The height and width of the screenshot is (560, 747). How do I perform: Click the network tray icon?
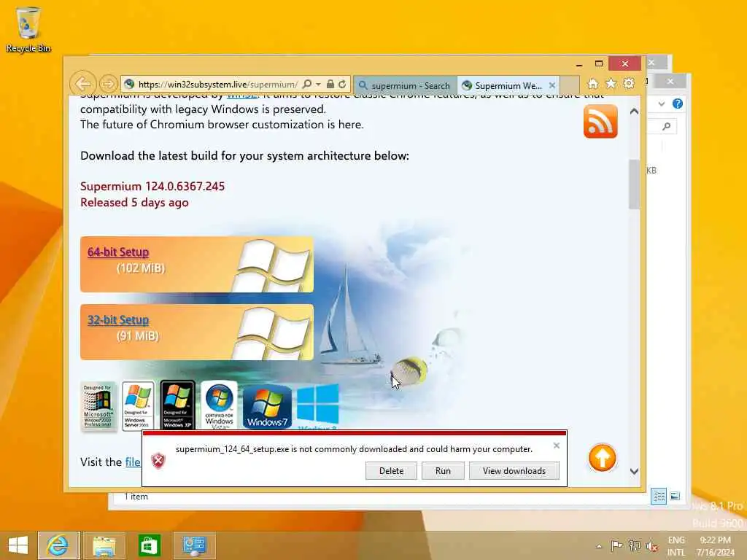coord(634,545)
